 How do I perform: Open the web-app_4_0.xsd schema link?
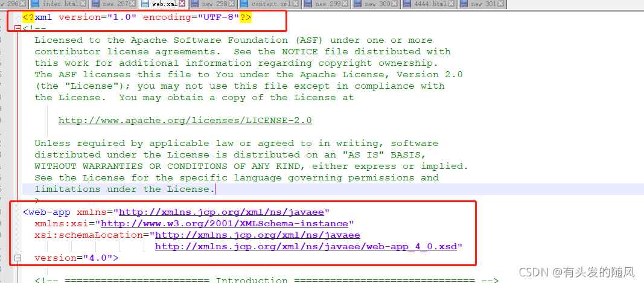(306, 247)
